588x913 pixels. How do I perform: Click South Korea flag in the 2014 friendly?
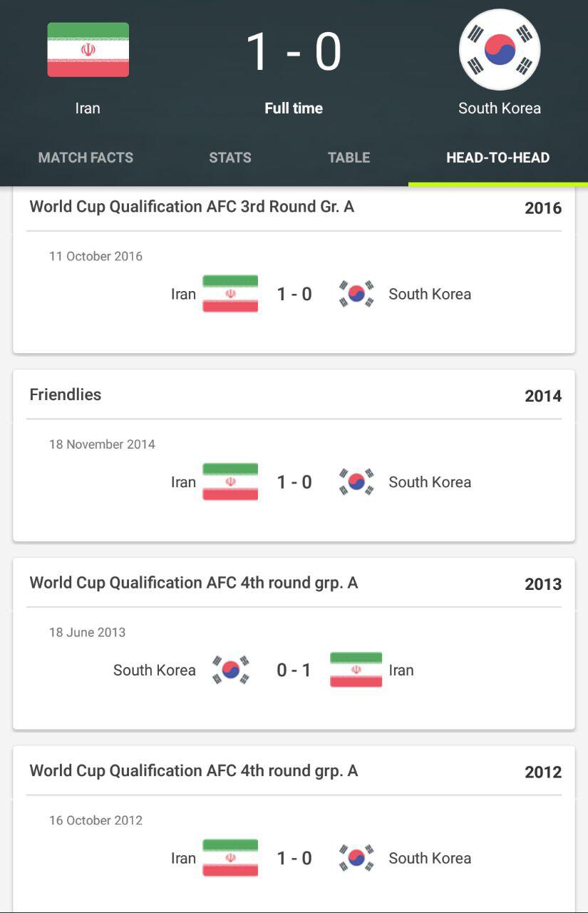coord(356,482)
